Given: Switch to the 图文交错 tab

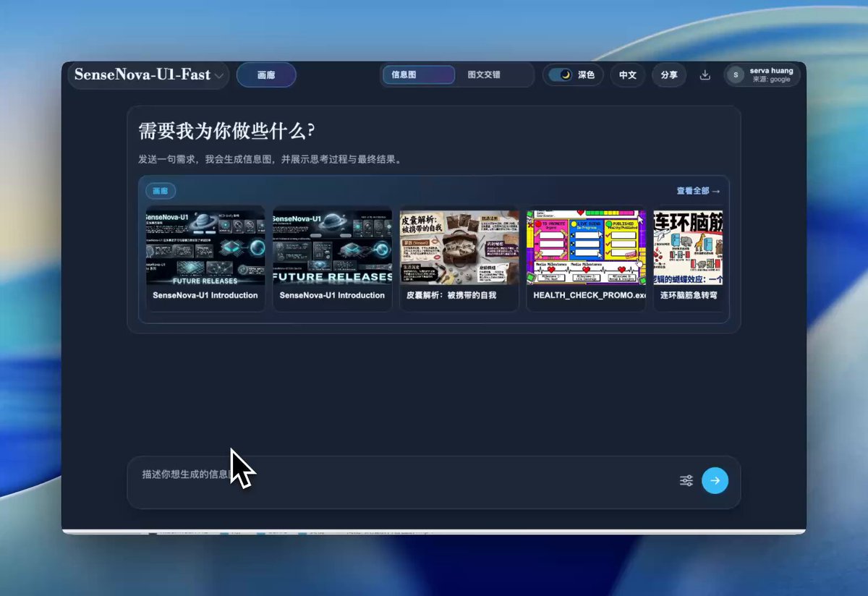Looking at the screenshot, I should 484,74.
